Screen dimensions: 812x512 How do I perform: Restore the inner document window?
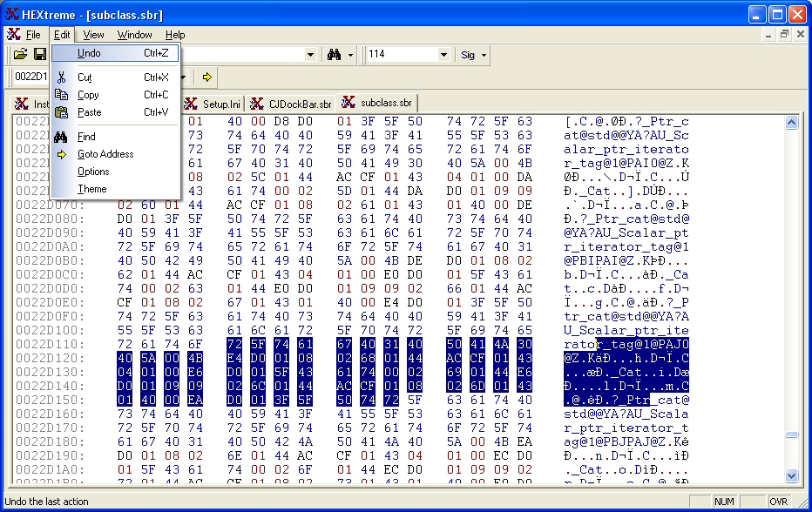[x=784, y=35]
